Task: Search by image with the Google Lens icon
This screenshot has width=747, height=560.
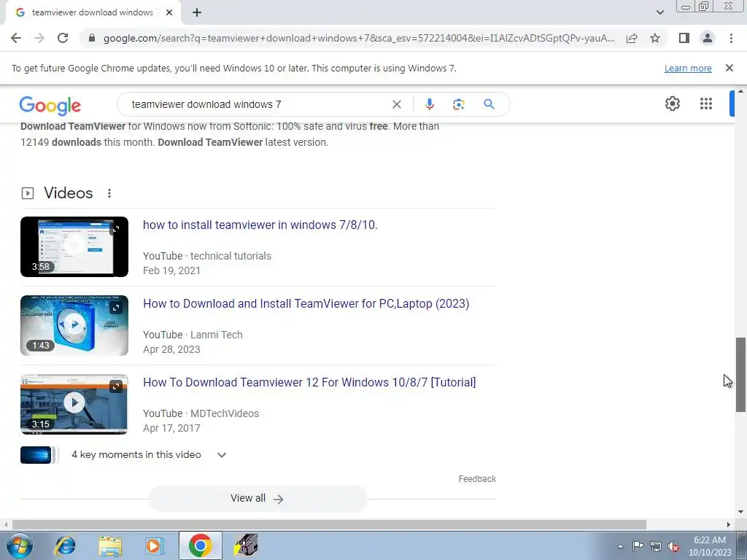Action: click(x=458, y=104)
